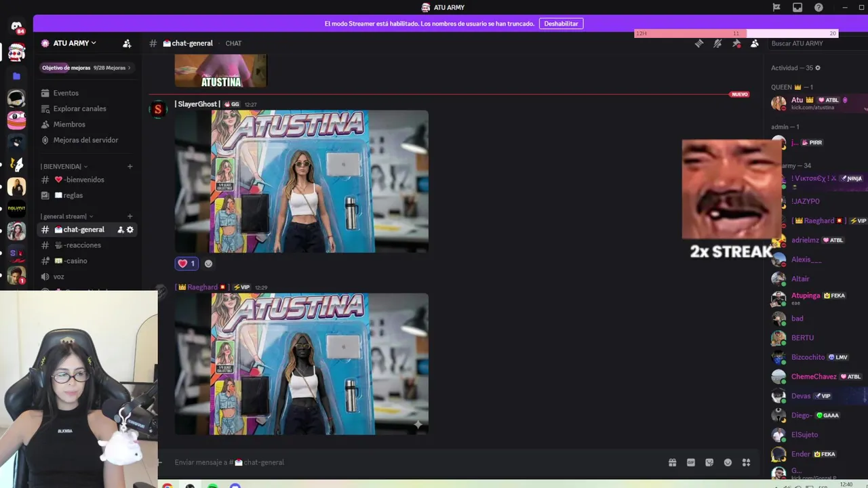Expand Objetivo de mejoras progress bar
868x488 pixels.
(x=85, y=68)
